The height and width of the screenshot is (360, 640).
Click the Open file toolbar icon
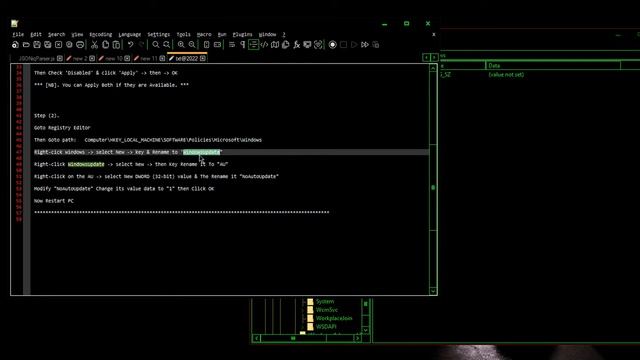tap(26, 44)
